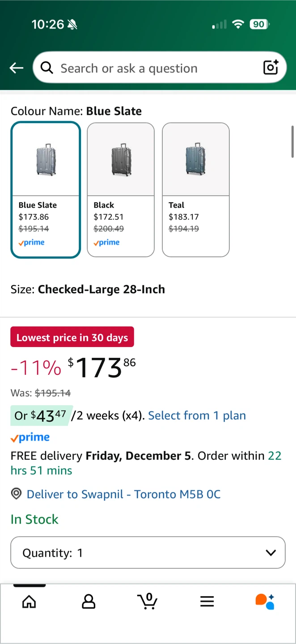This screenshot has width=296, height=644.
Task: Tap the delivery location pin icon
Action: (x=16, y=494)
